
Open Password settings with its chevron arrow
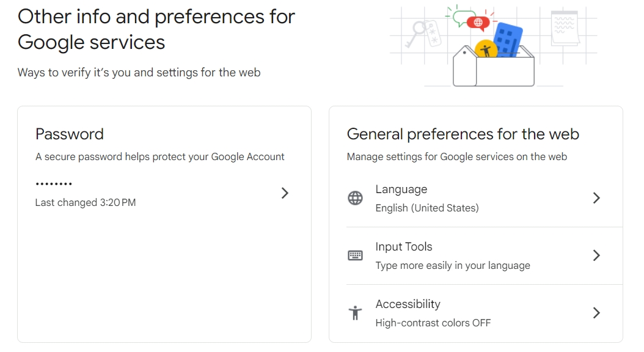(x=285, y=193)
